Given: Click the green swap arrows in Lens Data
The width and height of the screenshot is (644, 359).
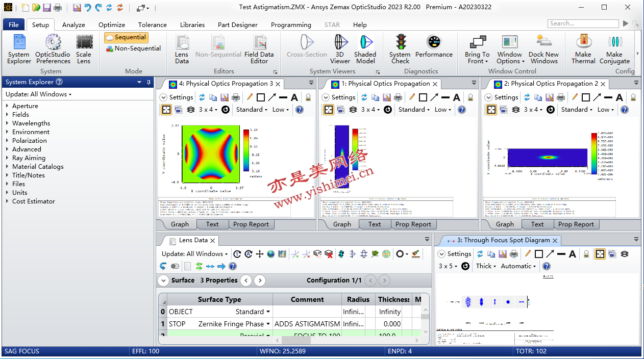Looking at the screenshot, I should [199, 266].
